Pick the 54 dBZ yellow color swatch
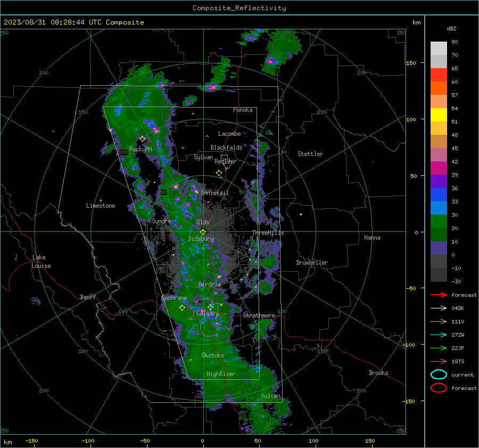The width and height of the screenshot is (479, 448). [439, 115]
